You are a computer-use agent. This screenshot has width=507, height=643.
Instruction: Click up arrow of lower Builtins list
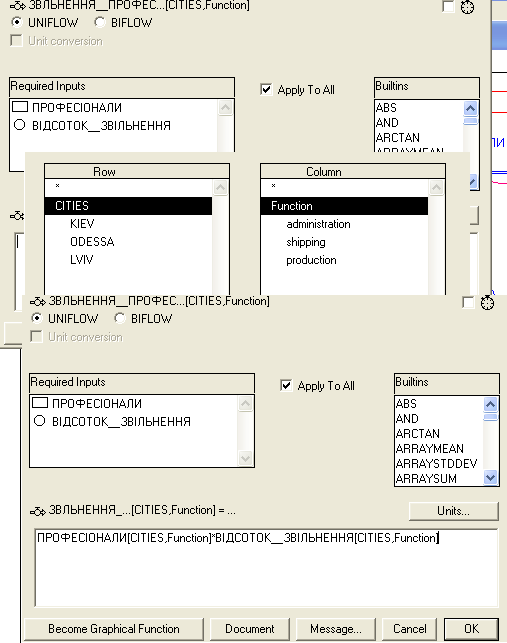(490, 404)
